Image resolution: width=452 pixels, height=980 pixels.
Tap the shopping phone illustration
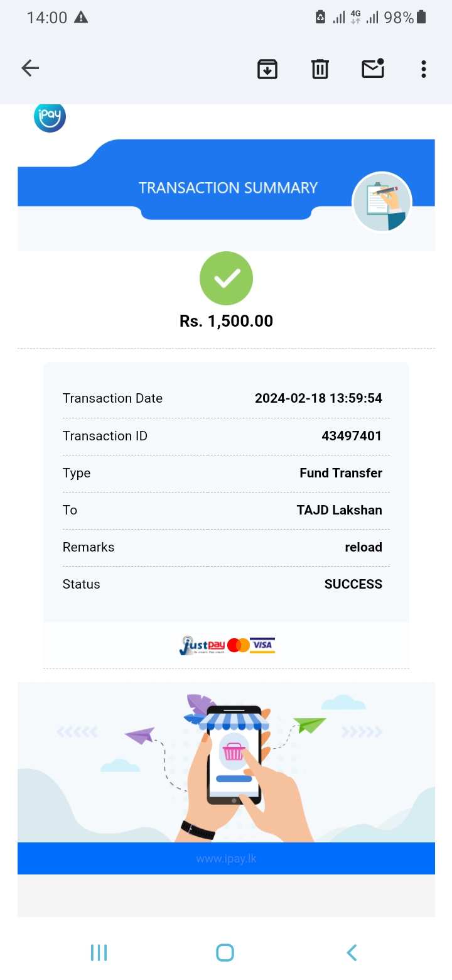click(234, 757)
